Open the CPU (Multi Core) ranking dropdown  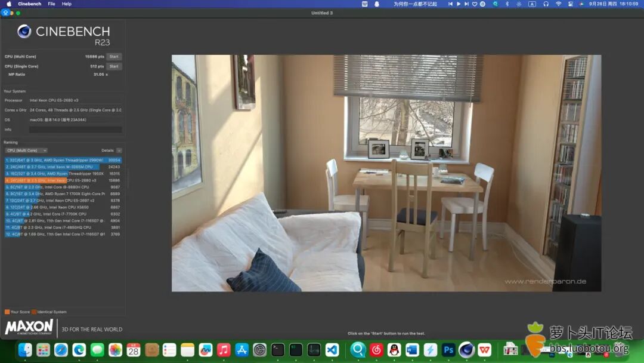[x=26, y=150]
